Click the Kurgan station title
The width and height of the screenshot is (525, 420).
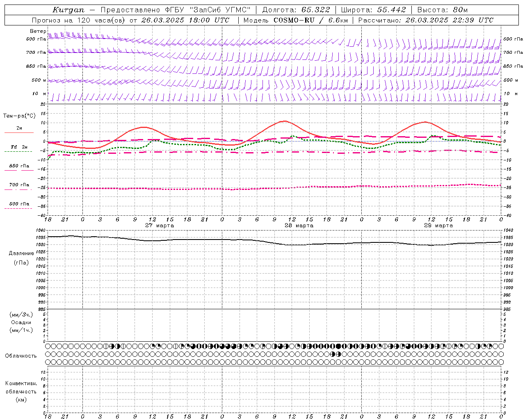(68, 10)
